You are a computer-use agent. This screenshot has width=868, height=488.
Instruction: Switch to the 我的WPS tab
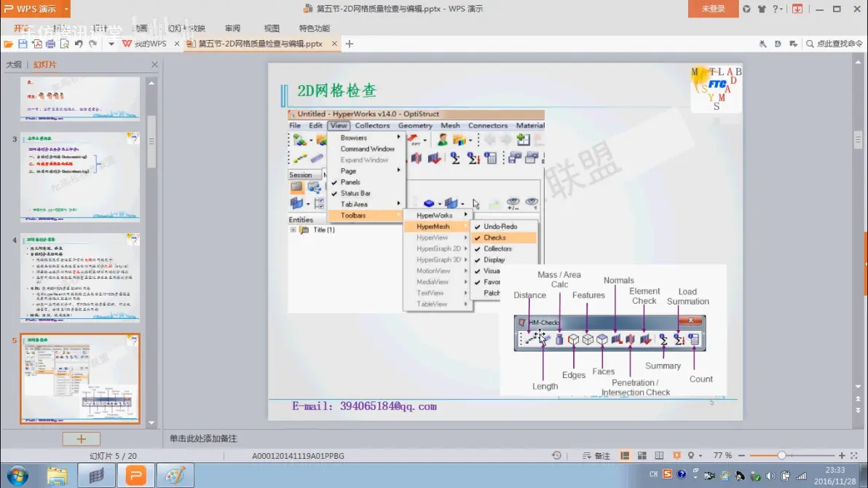(145, 44)
